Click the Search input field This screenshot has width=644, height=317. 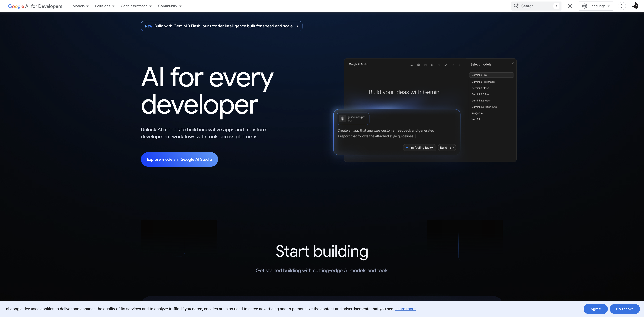click(536, 6)
